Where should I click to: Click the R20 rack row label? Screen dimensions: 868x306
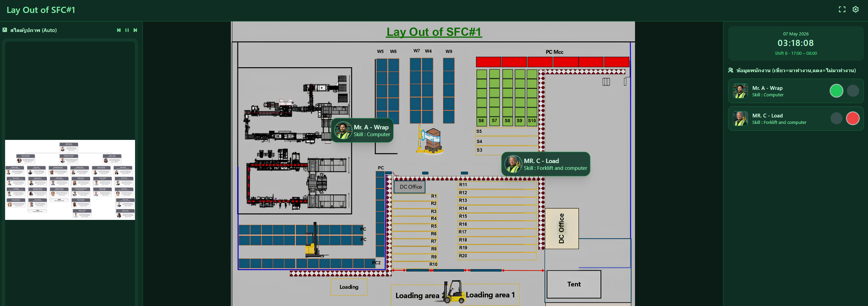463,256
